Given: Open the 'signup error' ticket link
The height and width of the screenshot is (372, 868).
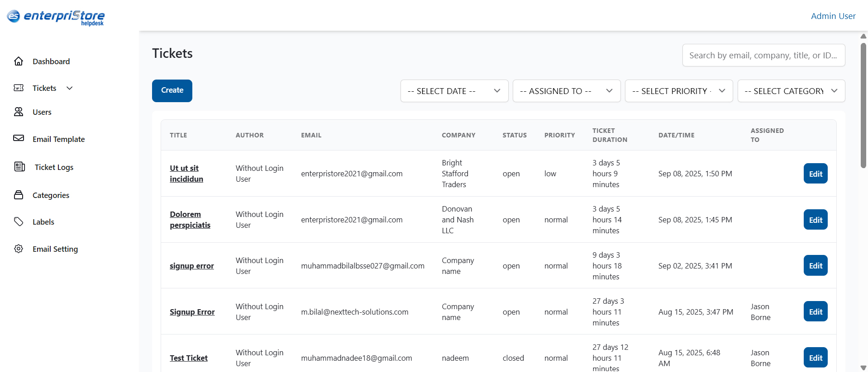Looking at the screenshot, I should tap(191, 266).
